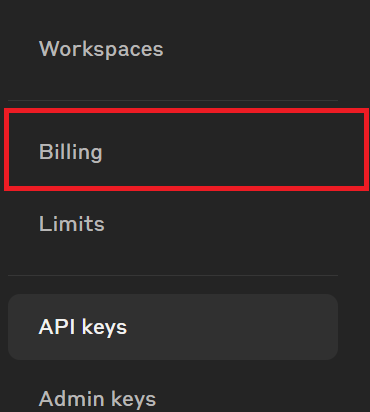Select the highlighted API keys item
Screen dimensions: 370x412
[173, 327]
